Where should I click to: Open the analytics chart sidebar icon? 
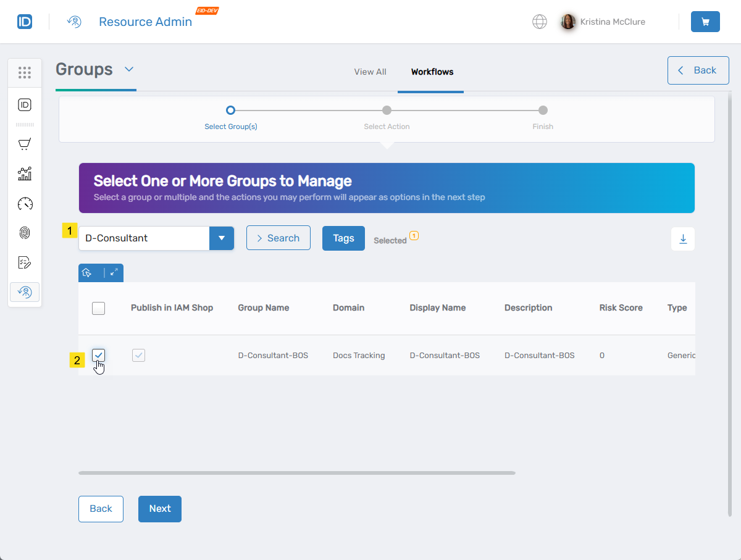click(25, 173)
